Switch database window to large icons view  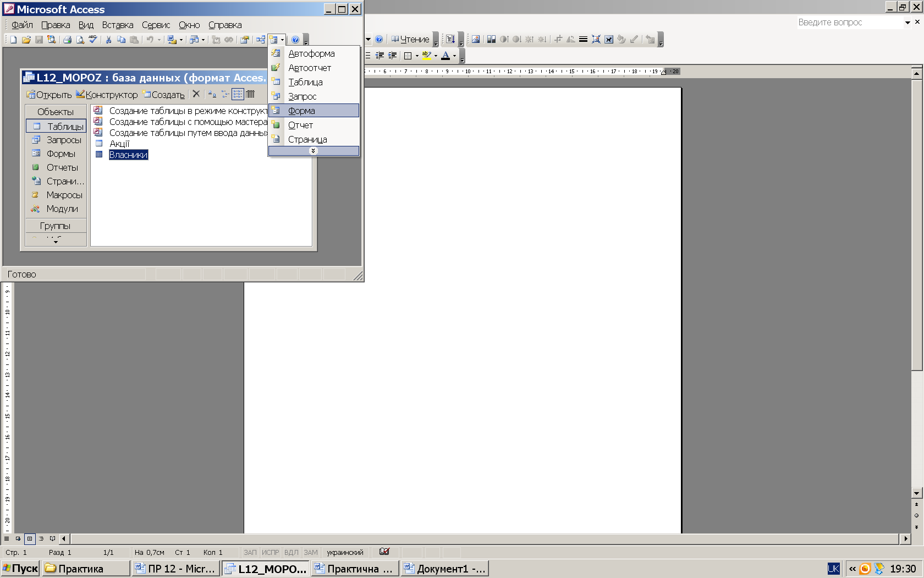pos(212,94)
